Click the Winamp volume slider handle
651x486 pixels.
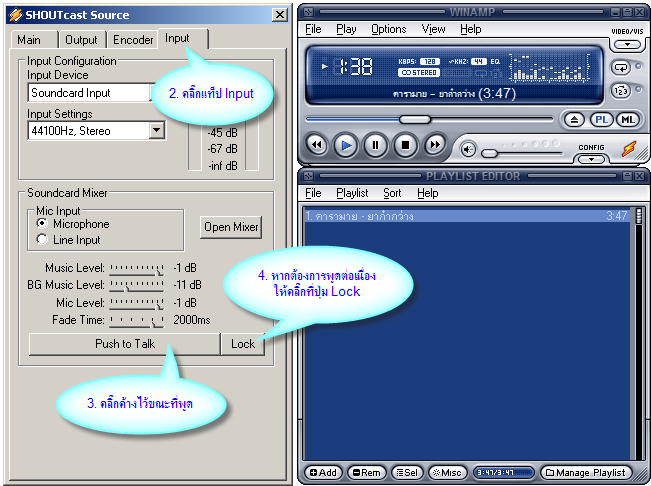click(x=489, y=154)
